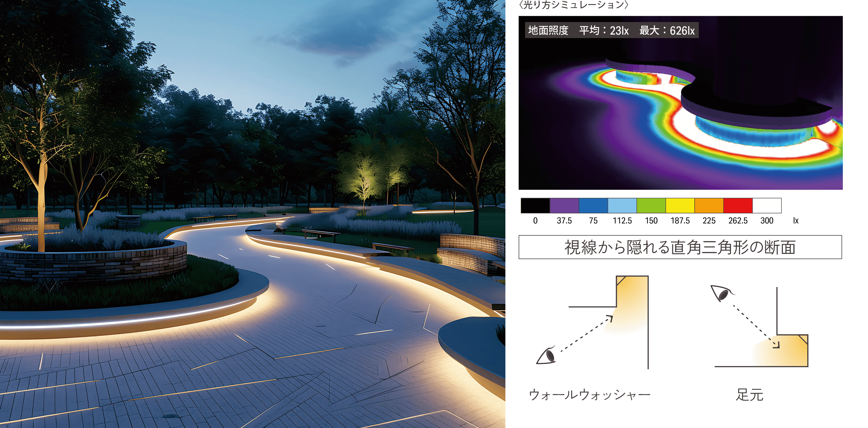Click the purple swatch on the lux scale
The height and width of the screenshot is (428, 868).
[564, 206]
